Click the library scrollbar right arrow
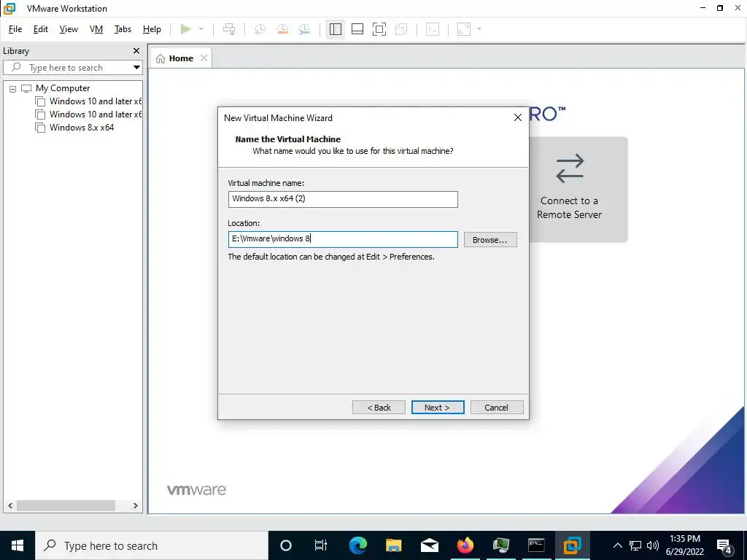 pos(135,506)
